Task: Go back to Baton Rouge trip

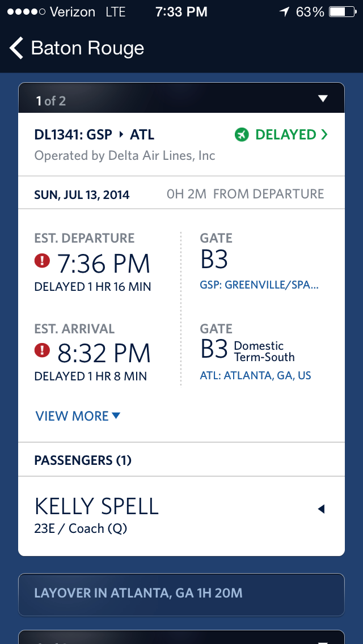Action: (x=87, y=48)
